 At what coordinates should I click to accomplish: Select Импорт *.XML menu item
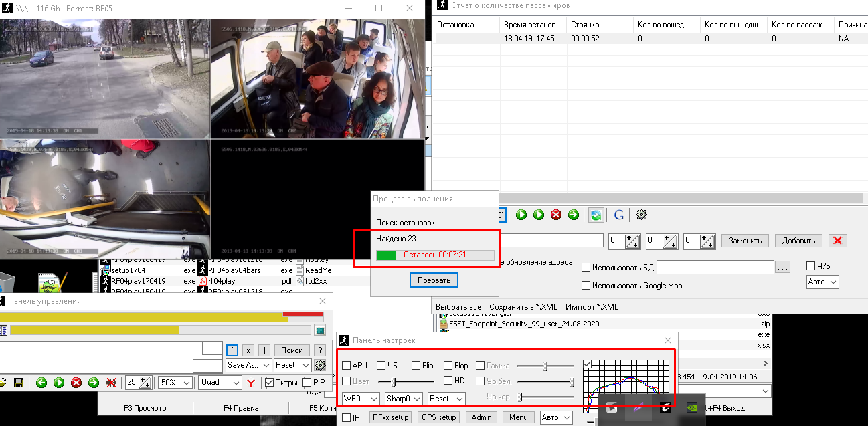tap(592, 307)
